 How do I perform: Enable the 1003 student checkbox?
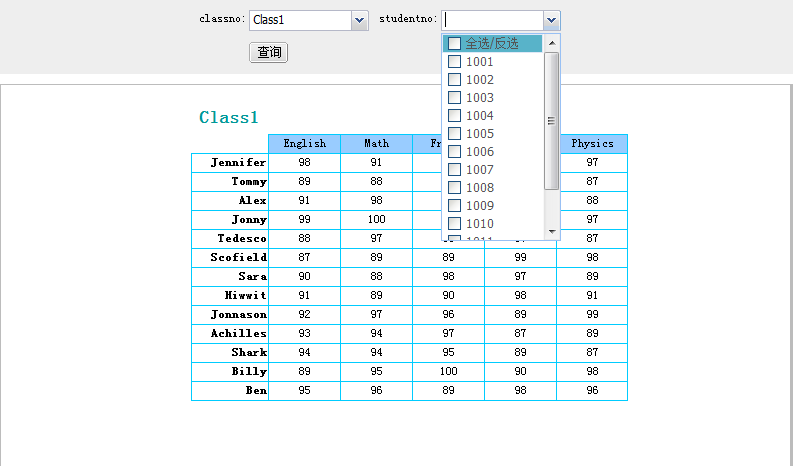click(454, 98)
